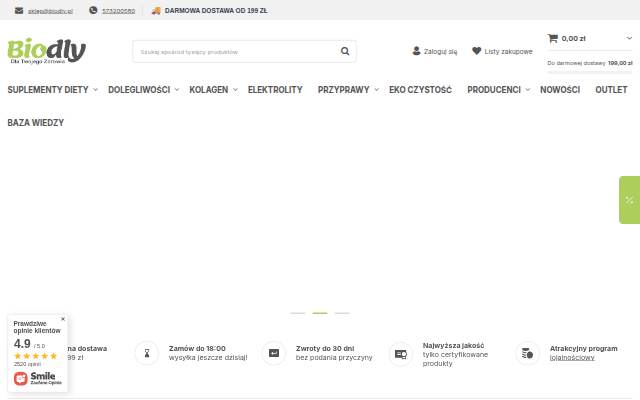Image resolution: width=640 pixels, height=400 pixels.
Task: Select the active middle slider indicator
Action: (x=320, y=313)
